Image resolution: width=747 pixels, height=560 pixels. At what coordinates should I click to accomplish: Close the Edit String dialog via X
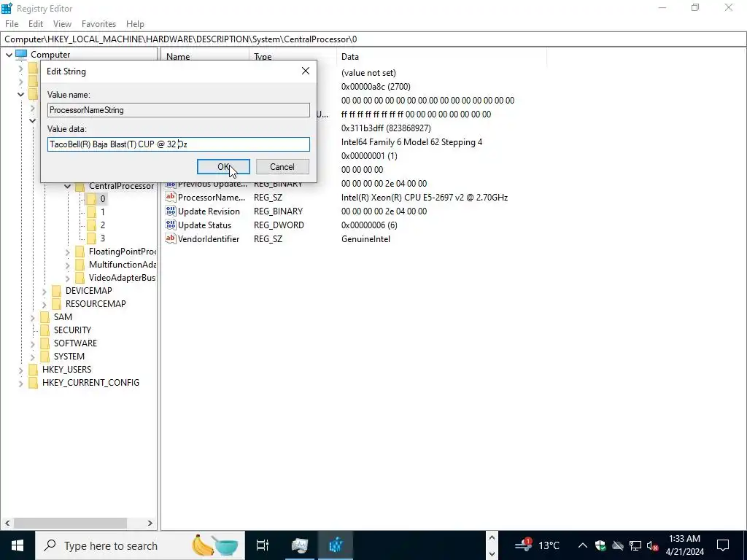306,71
